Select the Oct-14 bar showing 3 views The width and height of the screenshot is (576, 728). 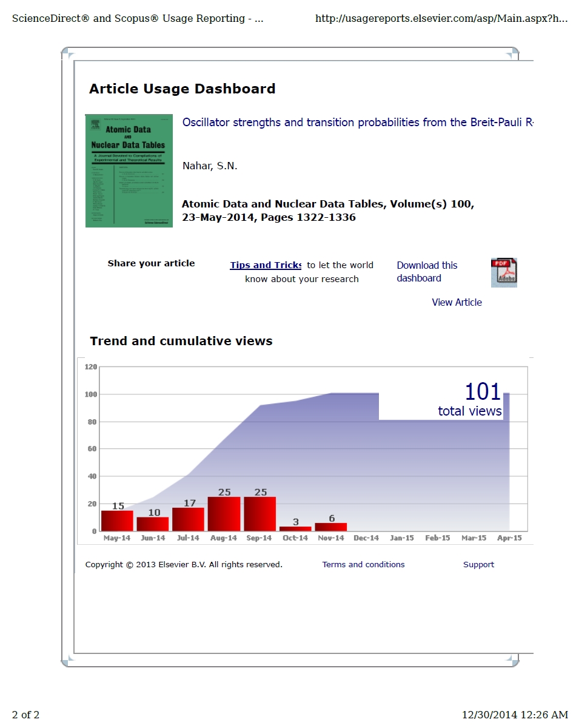coord(295,528)
